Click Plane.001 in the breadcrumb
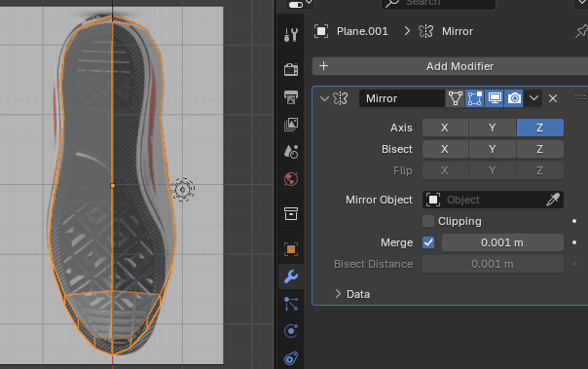588x369 pixels. pyautogui.click(x=362, y=31)
